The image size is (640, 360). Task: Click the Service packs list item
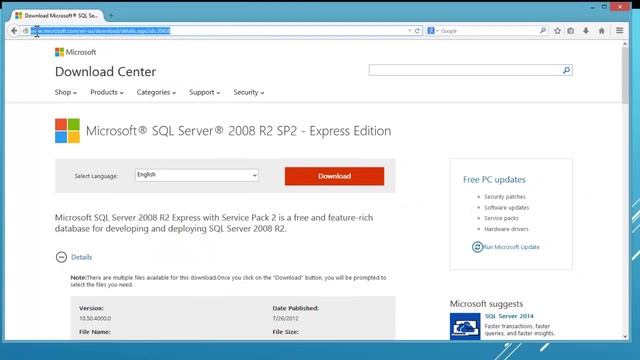click(501, 218)
